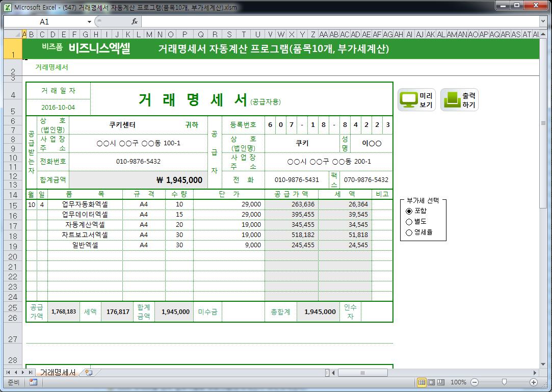Screen dimensions: 552x392
Task: Jump to the last sheet using navigation arrow
Action: (31, 373)
